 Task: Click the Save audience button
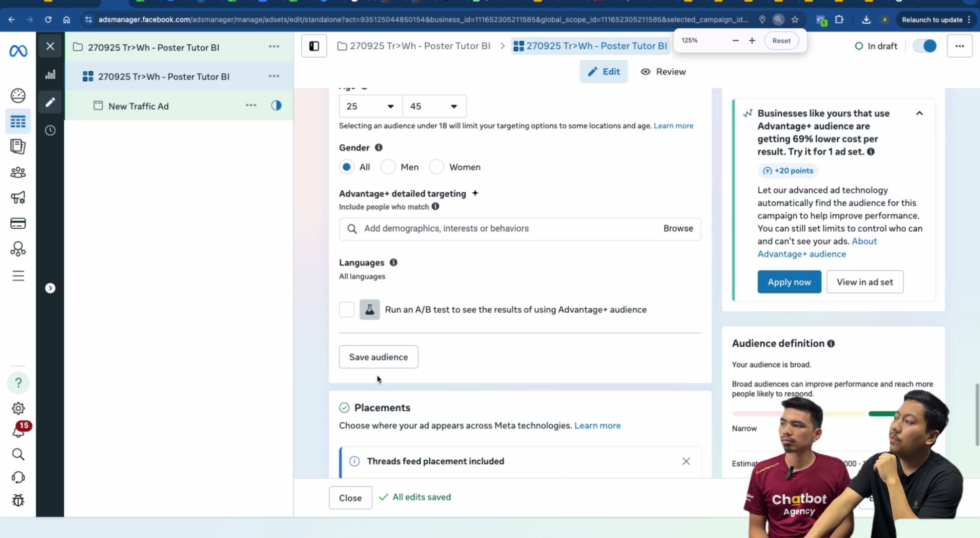(x=378, y=357)
